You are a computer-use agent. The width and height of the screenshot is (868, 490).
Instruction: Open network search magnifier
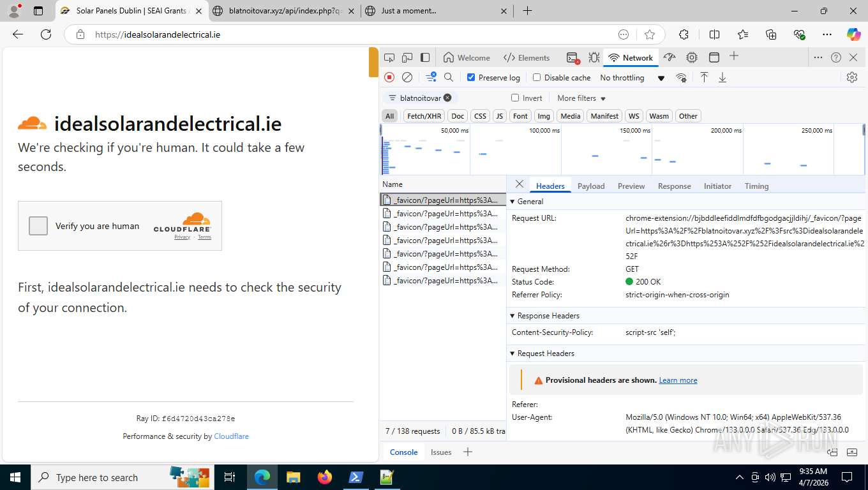tap(449, 77)
